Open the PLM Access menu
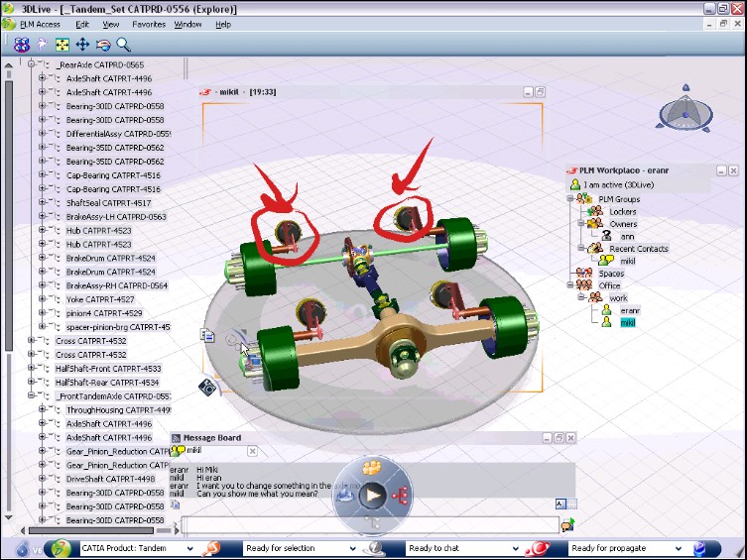This screenshot has width=747, height=560. pos(40,24)
